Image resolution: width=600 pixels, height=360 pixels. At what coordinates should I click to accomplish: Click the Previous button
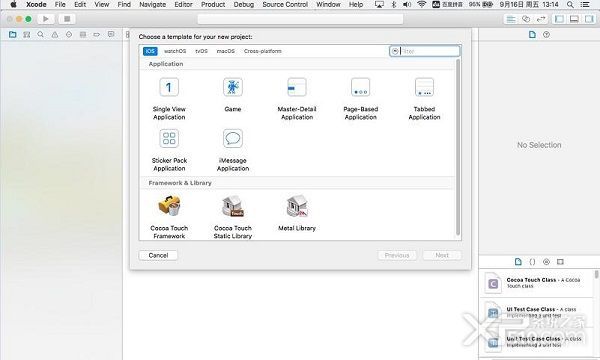pos(397,255)
